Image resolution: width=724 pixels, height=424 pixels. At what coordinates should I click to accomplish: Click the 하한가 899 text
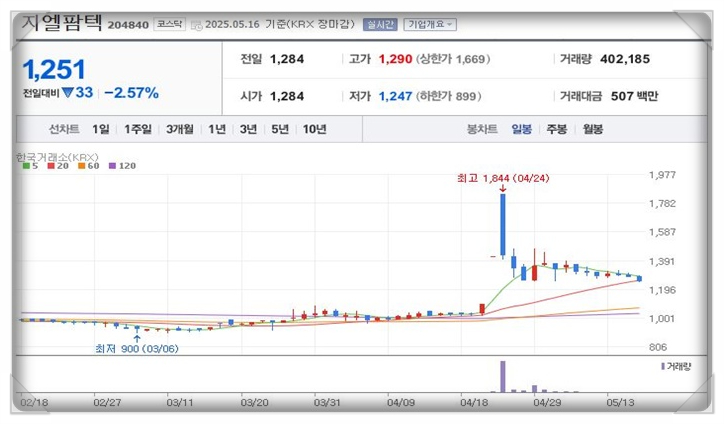(448, 96)
